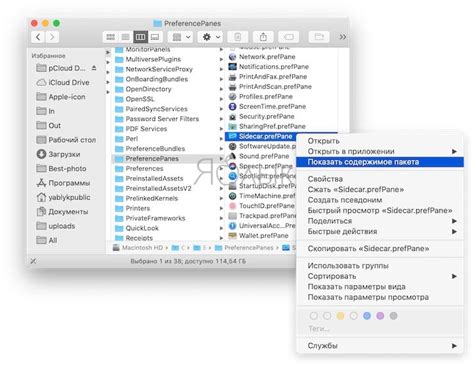Select the PreferencePanes folder row
Screen dimensions: 474x366
click(168, 159)
